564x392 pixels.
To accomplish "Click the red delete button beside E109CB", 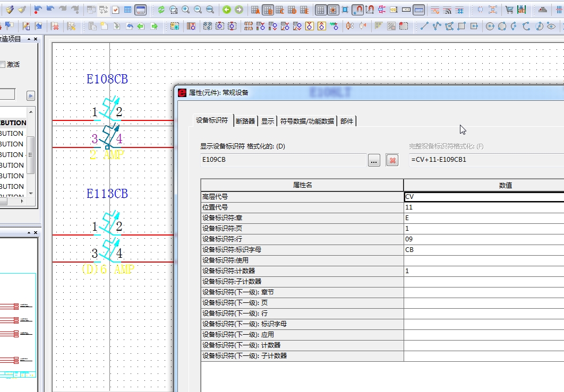I will pyautogui.click(x=392, y=160).
